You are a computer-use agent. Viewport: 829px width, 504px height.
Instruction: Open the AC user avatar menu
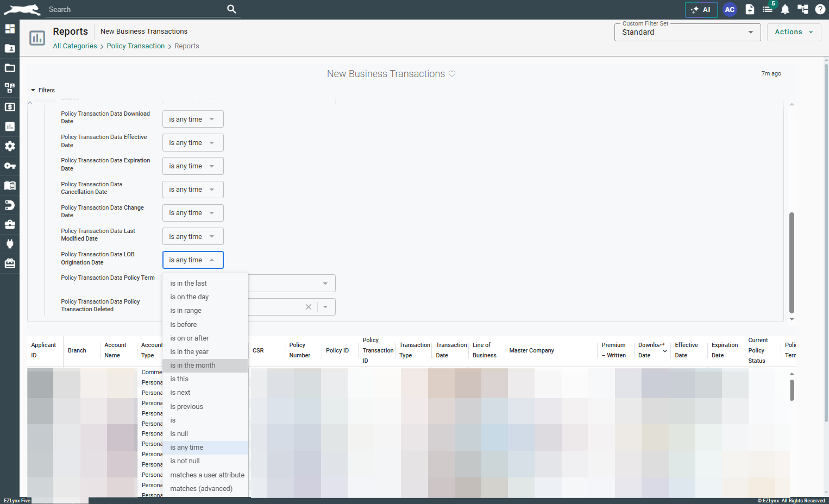click(x=730, y=10)
